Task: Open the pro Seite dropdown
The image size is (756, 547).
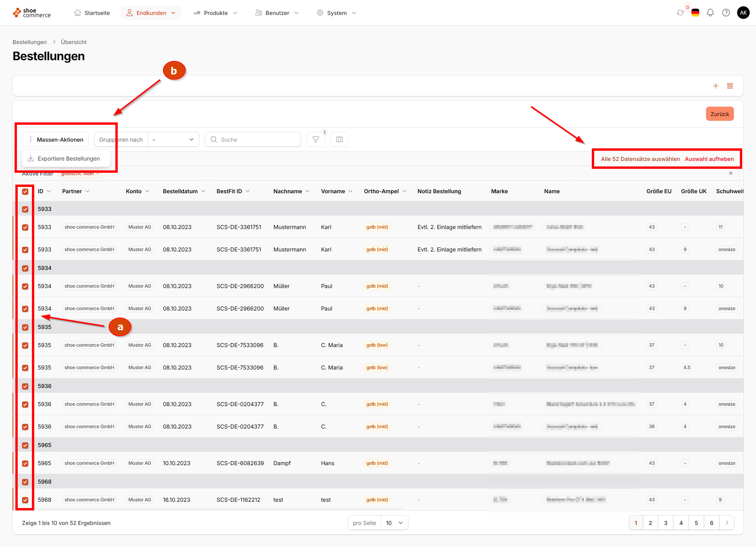Action: (x=394, y=523)
